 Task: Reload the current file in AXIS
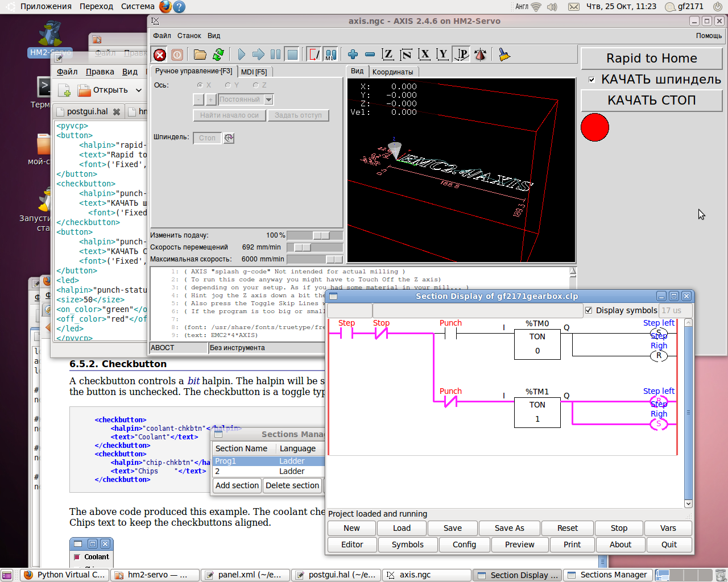tap(218, 55)
